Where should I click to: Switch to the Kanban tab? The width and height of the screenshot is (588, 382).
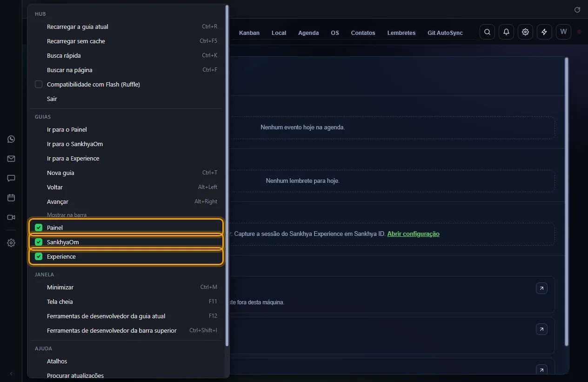[249, 33]
